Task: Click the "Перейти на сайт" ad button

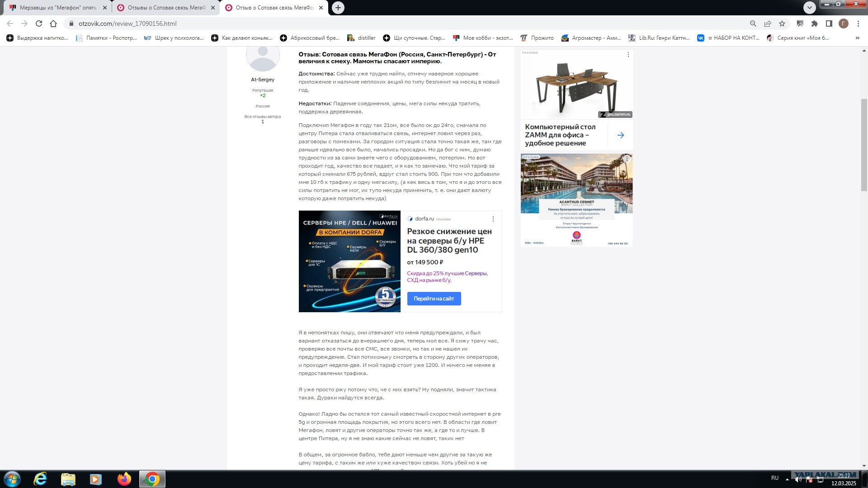Action: point(434,299)
